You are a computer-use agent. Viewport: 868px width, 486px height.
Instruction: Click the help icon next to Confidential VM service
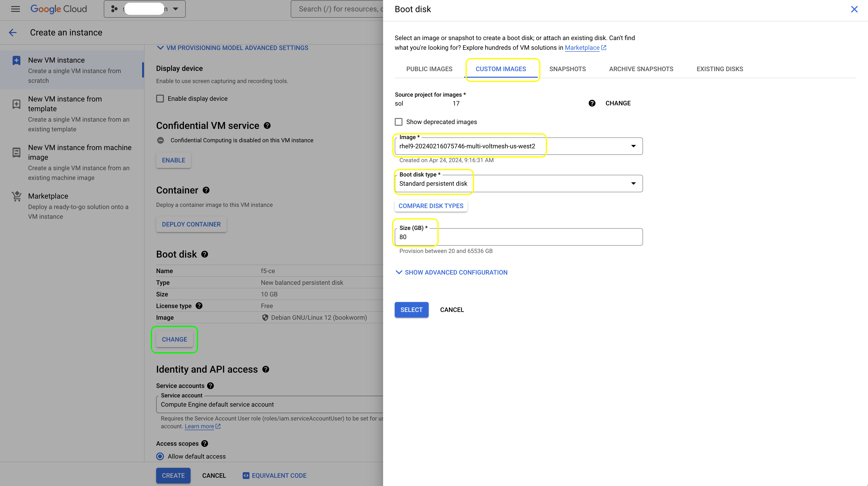point(267,126)
